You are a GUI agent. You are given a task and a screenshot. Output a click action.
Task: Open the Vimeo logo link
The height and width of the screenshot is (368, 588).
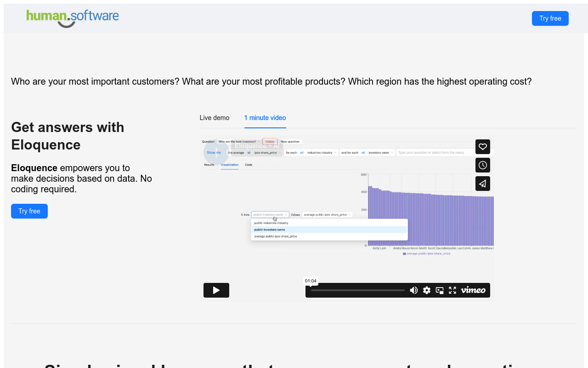pos(473,290)
